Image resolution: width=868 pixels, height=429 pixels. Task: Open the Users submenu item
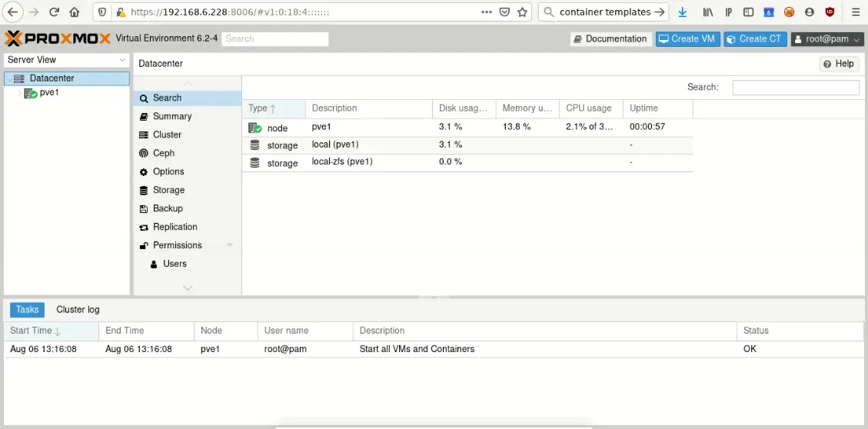pos(188,264)
